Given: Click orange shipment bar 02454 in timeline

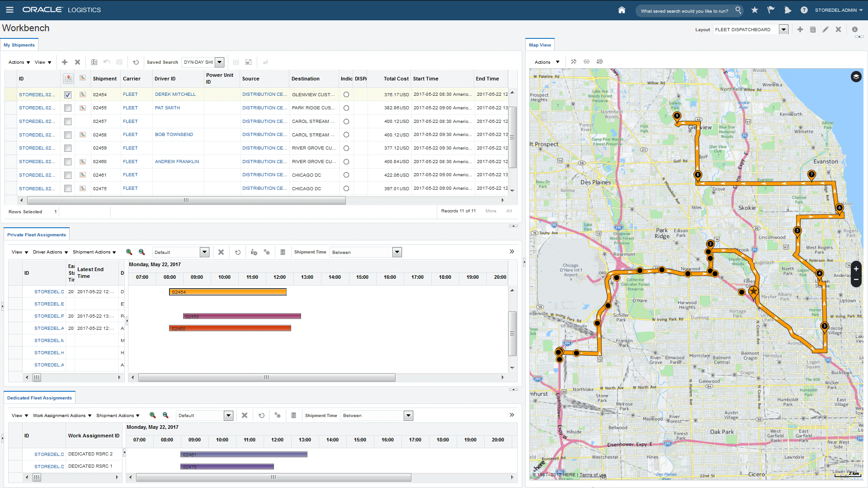Looking at the screenshot, I should click(x=228, y=292).
